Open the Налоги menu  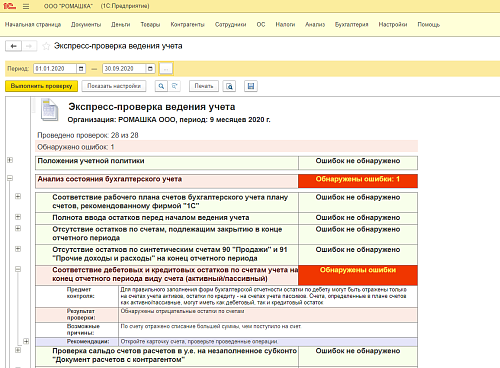point(285,24)
